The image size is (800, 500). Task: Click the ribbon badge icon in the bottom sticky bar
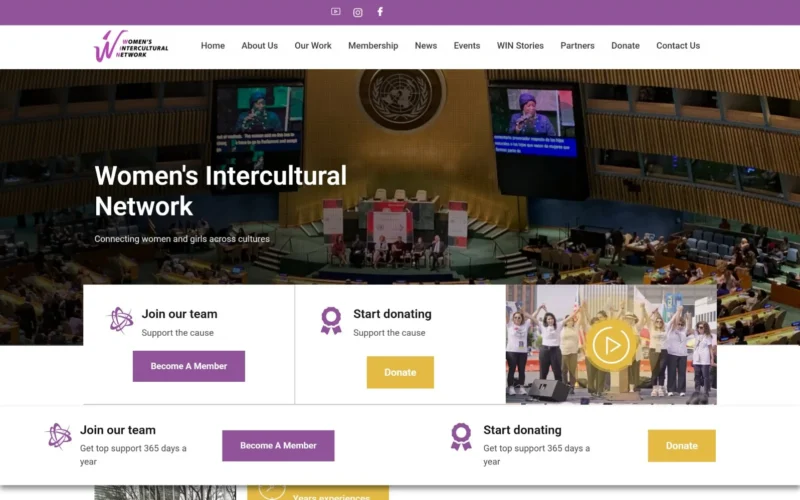point(461,437)
